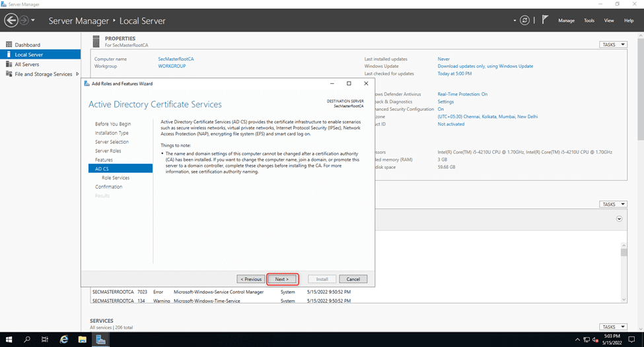Click the All Servers icon in the sidebar

point(9,65)
